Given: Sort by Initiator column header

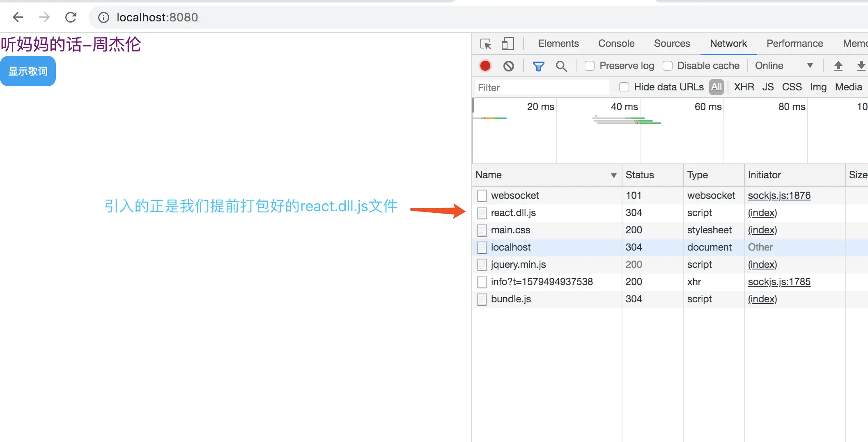Looking at the screenshot, I should pos(795,175).
